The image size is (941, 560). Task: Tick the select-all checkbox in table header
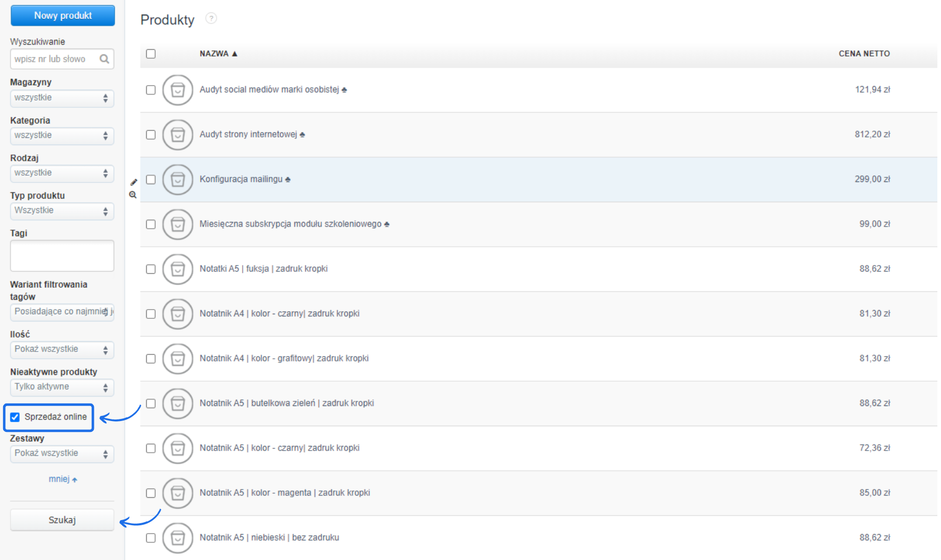click(x=151, y=54)
